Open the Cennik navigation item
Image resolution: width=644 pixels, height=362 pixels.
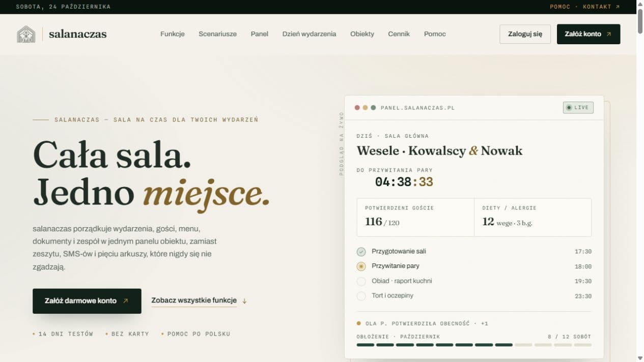399,34
